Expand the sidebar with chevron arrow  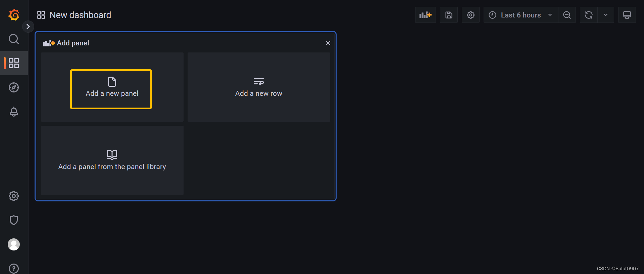click(28, 27)
